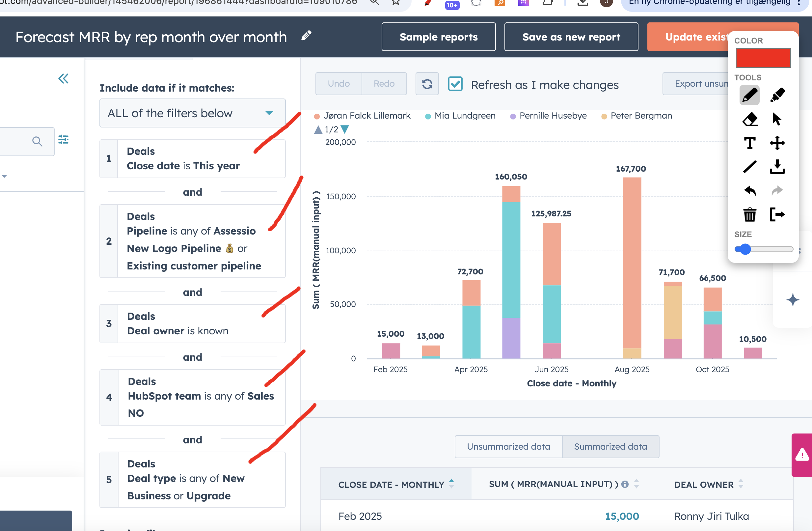Viewport: 812px width, 531px height.
Task: Click the red color swatch
Action: [763, 58]
